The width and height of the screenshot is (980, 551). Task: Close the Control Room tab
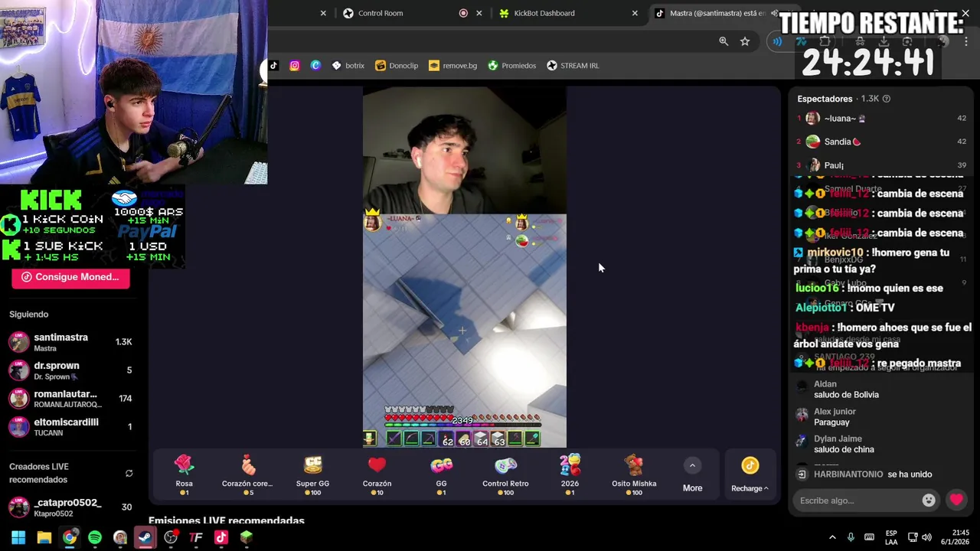tap(479, 13)
